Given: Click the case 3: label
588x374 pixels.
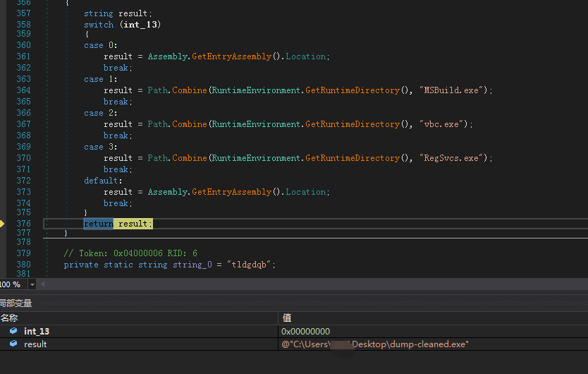Looking at the screenshot, I should click(101, 147).
